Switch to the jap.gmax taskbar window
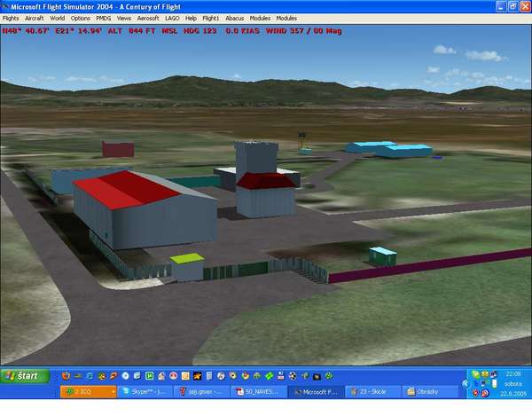 click(x=201, y=391)
